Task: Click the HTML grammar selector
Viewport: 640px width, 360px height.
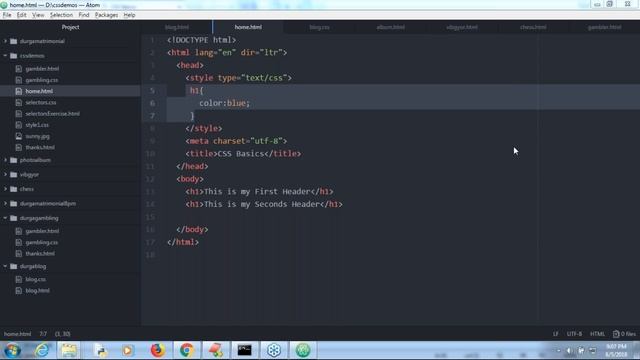Action: coord(597,334)
